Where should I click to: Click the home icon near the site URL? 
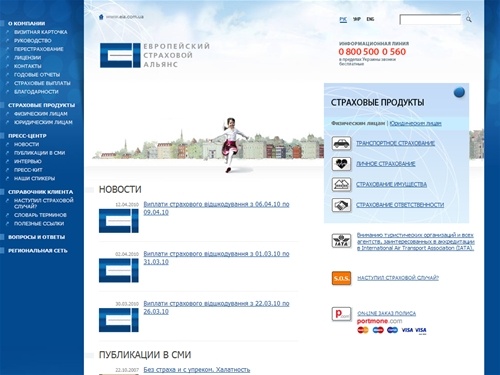click(x=101, y=17)
